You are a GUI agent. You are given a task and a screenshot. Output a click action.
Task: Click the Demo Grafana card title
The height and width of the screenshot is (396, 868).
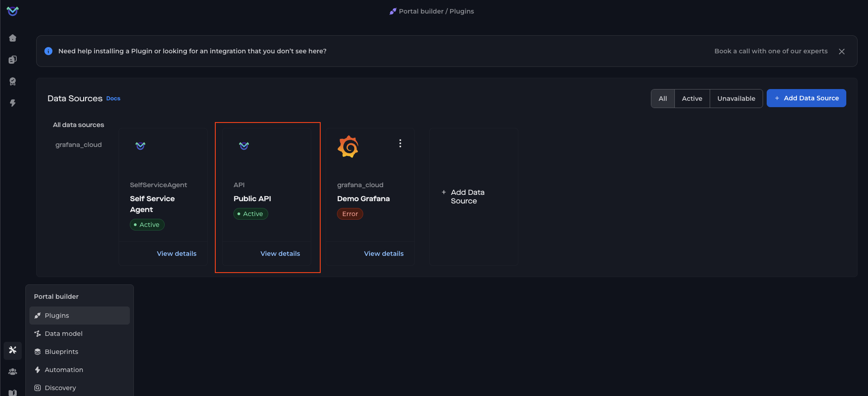(363, 199)
